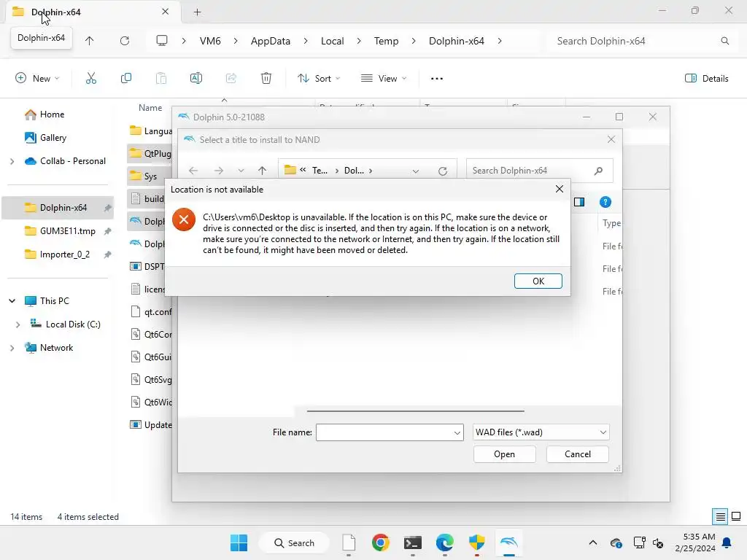Select the qt.conf file in list
747x560 pixels.
tap(150, 312)
